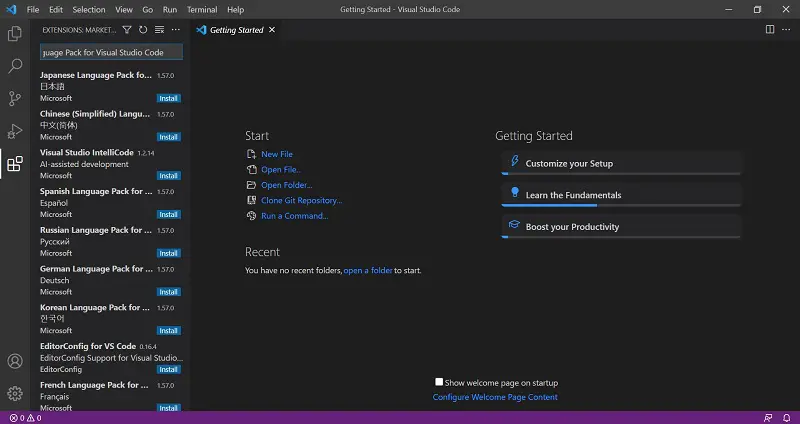Install EditorConfig for VS Code
Image resolution: width=800 pixels, height=424 pixels.
(168, 370)
